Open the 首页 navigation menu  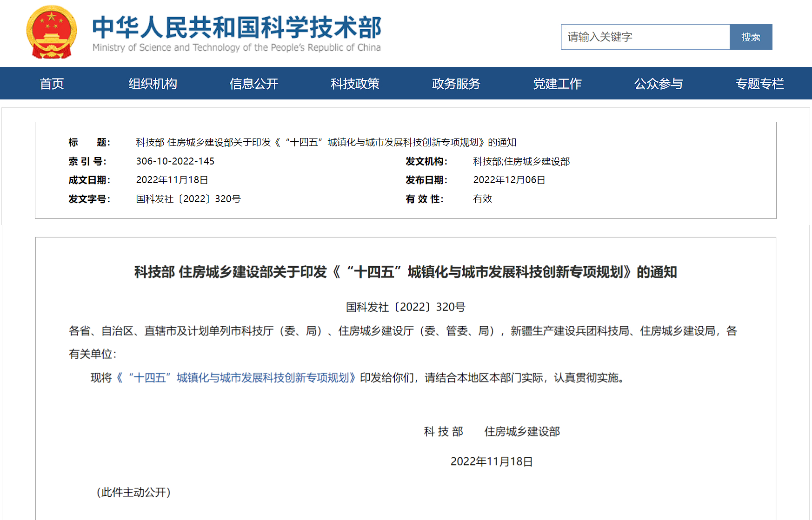point(52,84)
